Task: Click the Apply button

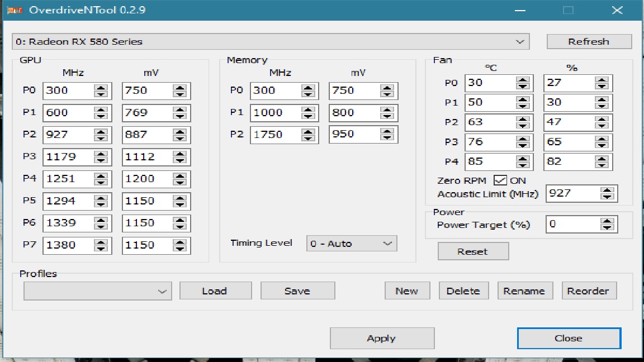Action: (x=382, y=338)
